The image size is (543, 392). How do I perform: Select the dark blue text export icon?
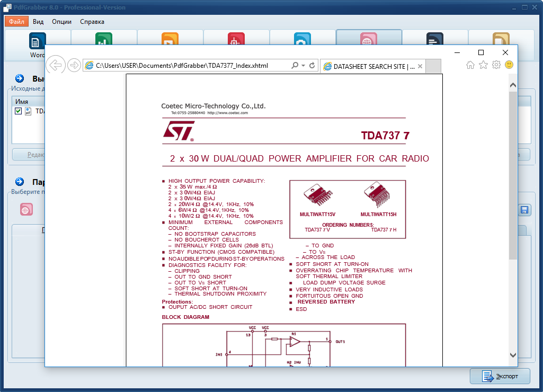[435, 39]
